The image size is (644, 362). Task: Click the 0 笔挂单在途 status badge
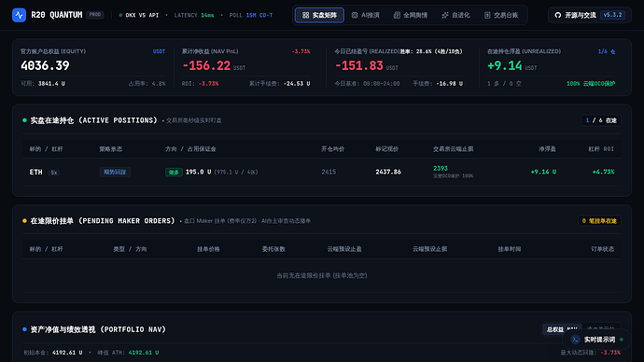click(x=599, y=221)
